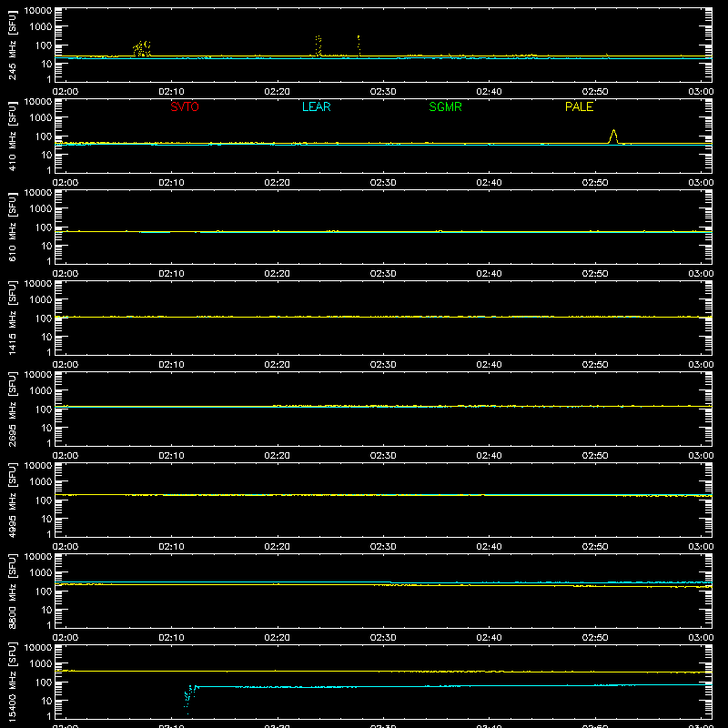The height and width of the screenshot is (728, 728).
Task: Click the 02:10 time label under the 245 MHz plot
Action: tap(171, 92)
